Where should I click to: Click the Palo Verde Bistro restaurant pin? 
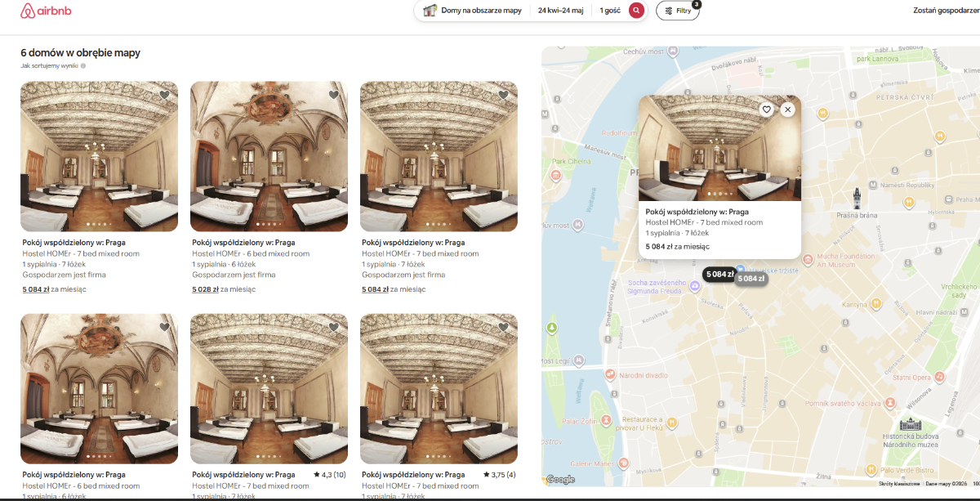[872, 470]
